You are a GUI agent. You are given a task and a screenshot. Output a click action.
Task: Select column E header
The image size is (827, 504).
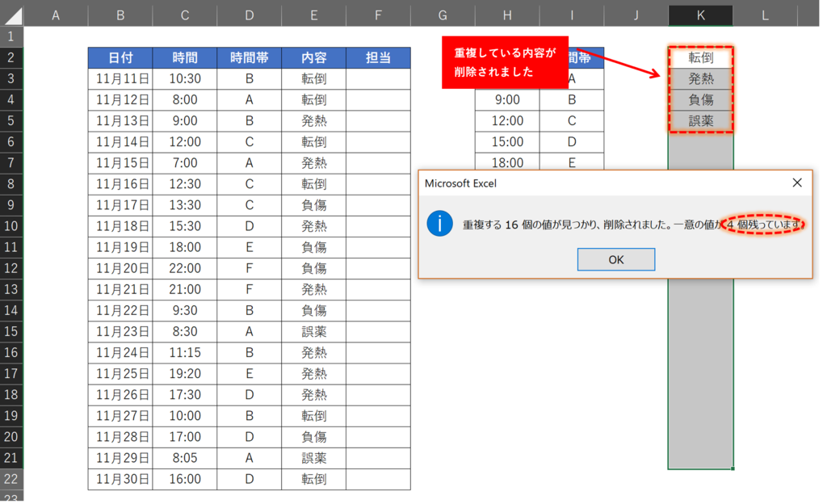(314, 15)
